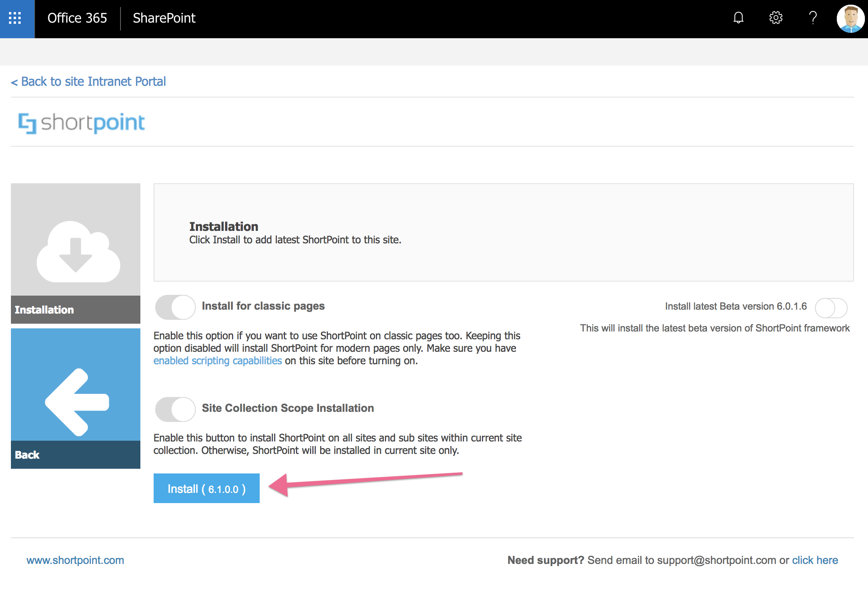Enable Site Collection Scope Installation
Image resolution: width=868 pixels, height=592 pixels.
pyautogui.click(x=175, y=409)
